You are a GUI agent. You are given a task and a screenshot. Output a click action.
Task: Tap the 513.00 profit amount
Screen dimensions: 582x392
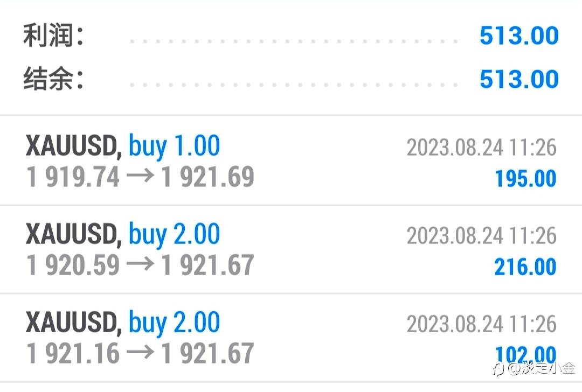pos(519,36)
